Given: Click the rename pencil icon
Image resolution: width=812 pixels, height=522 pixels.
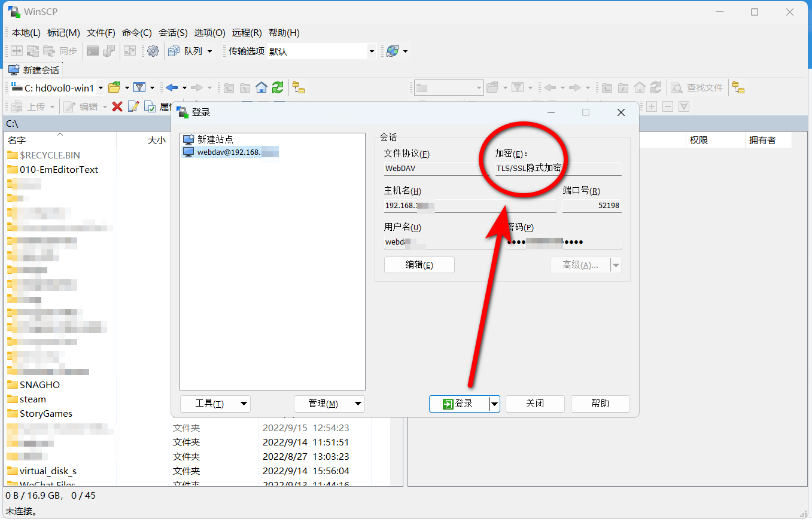Looking at the screenshot, I should click(x=133, y=106).
